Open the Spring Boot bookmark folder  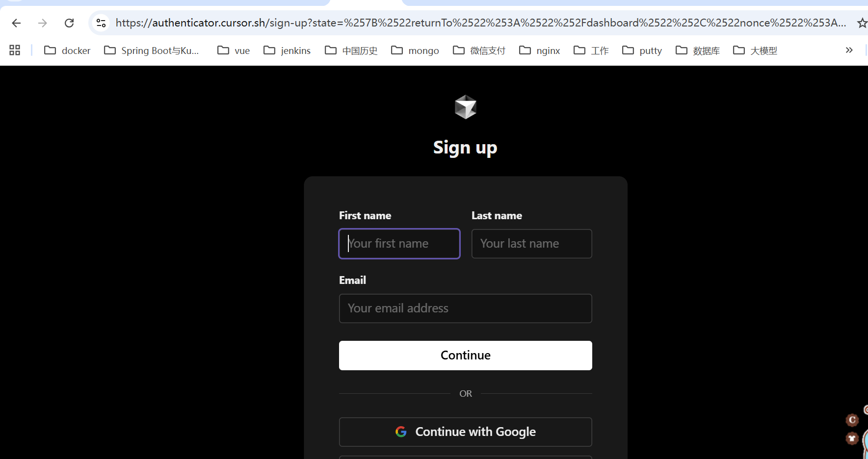coord(152,51)
